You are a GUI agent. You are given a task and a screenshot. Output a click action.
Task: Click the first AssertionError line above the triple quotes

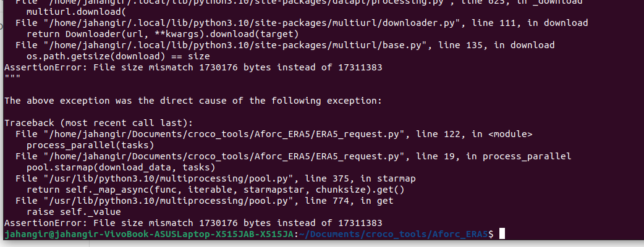(x=193, y=67)
